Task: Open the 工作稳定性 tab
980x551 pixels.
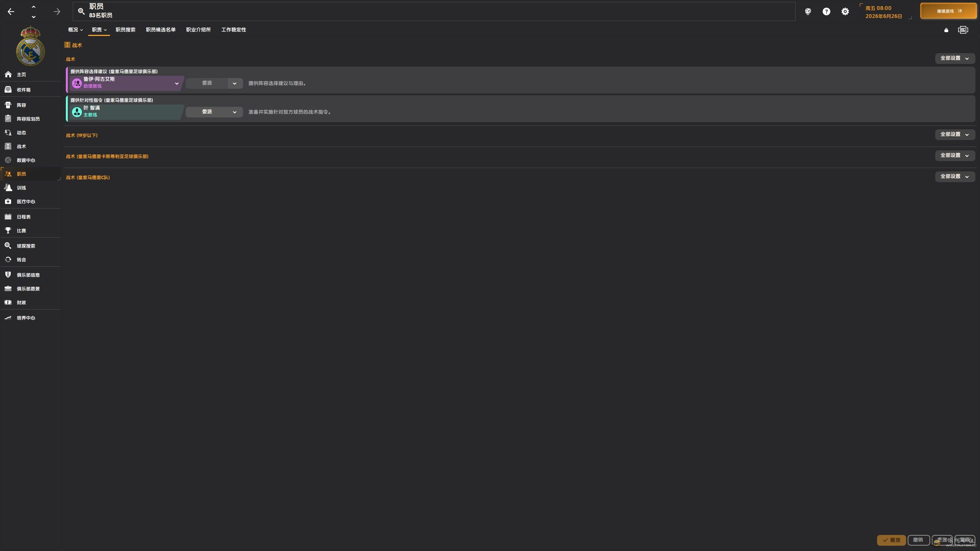Action: click(234, 30)
